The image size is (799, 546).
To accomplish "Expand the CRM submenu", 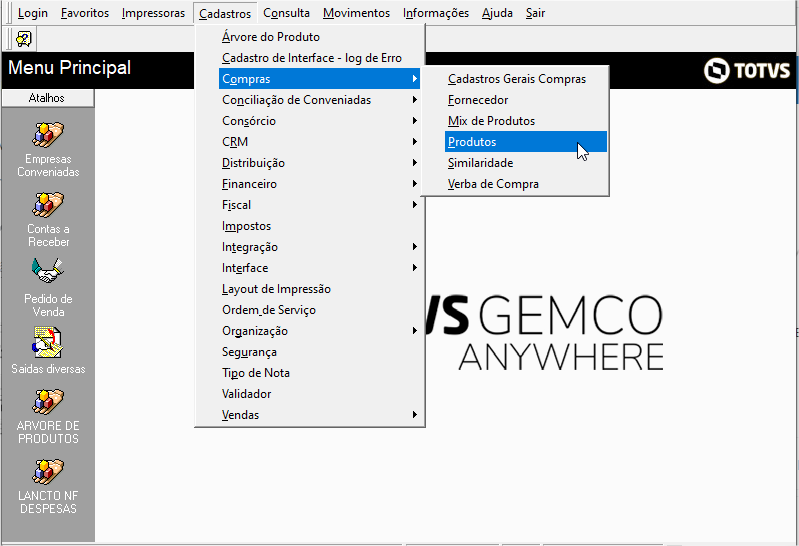I will tap(319, 142).
